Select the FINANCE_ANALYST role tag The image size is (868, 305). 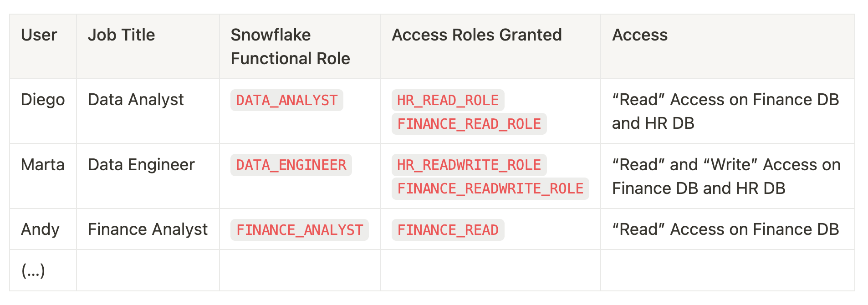[x=299, y=230]
